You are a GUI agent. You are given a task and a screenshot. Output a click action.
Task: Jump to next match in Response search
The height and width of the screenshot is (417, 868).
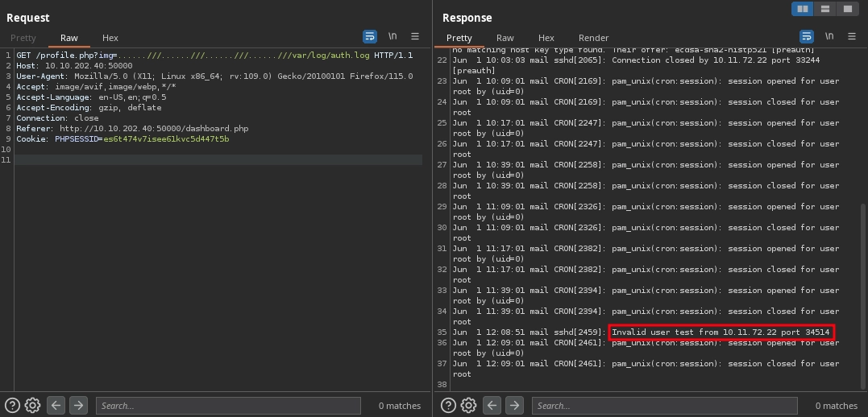point(514,406)
